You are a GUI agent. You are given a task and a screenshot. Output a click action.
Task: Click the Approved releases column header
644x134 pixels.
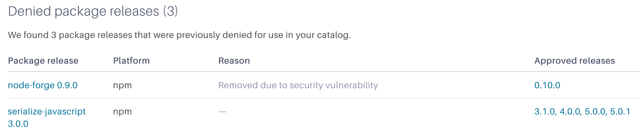[574, 61]
